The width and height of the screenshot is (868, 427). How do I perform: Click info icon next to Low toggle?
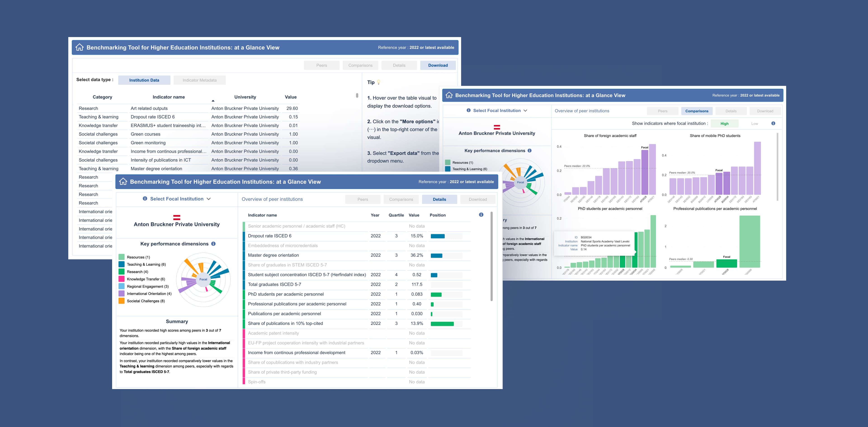[x=773, y=124]
